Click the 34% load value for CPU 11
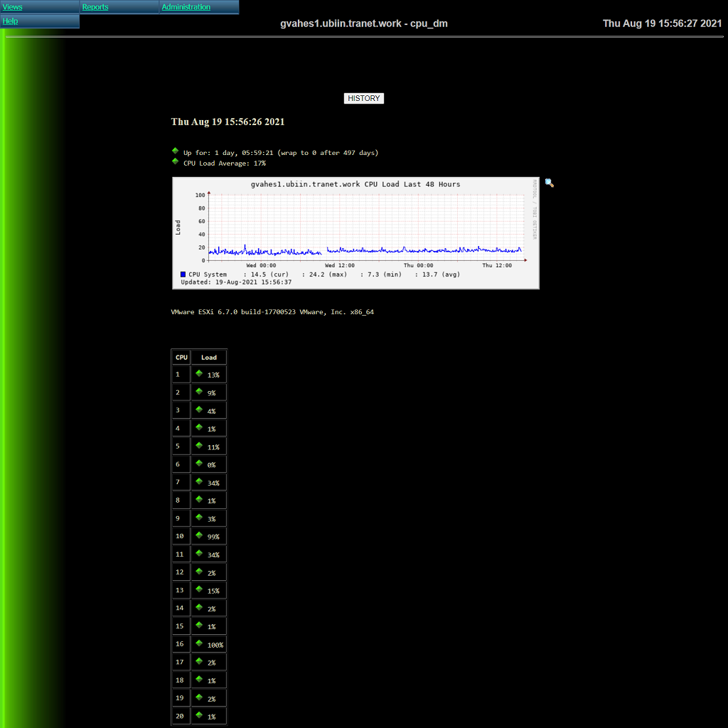 (213, 555)
